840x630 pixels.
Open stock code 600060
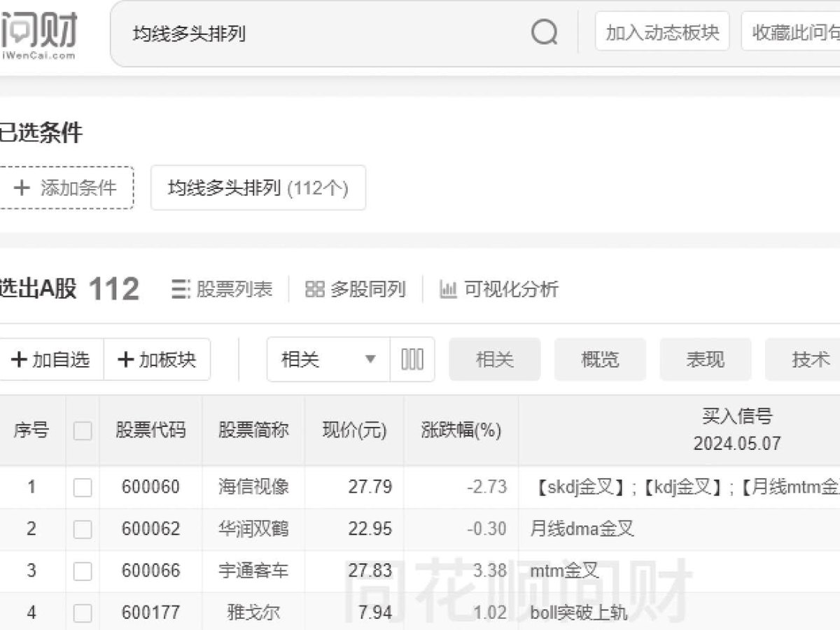pyautogui.click(x=150, y=487)
